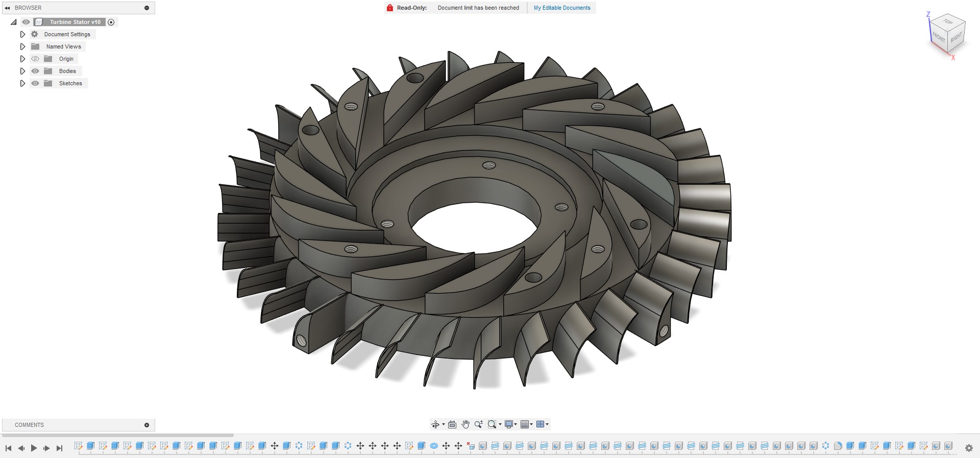Click the Fit / Zoom Window tool
This screenshot has height=458, width=980.
(x=492, y=424)
